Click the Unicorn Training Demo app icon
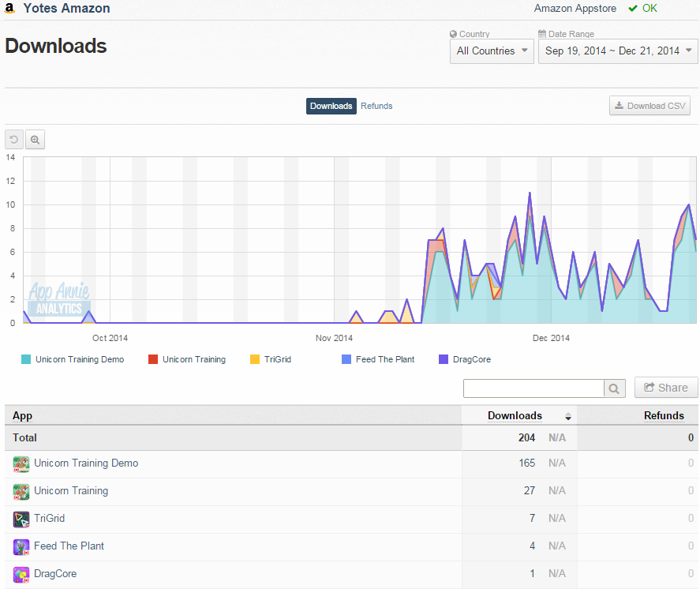The image size is (700, 589). pyautogui.click(x=21, y=464)
